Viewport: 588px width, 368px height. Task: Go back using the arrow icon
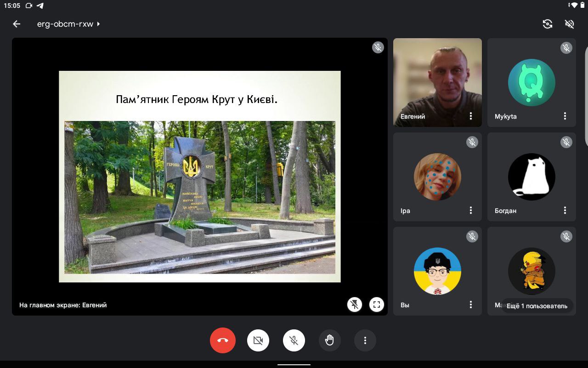pyautogui.click(x=17, y=24)
